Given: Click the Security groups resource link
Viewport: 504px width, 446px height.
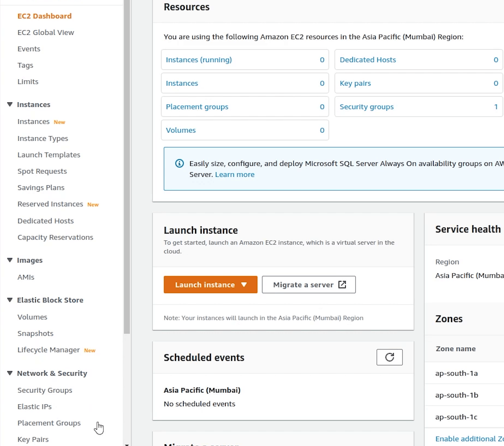Looking at the screenshot, I should 366,107.
